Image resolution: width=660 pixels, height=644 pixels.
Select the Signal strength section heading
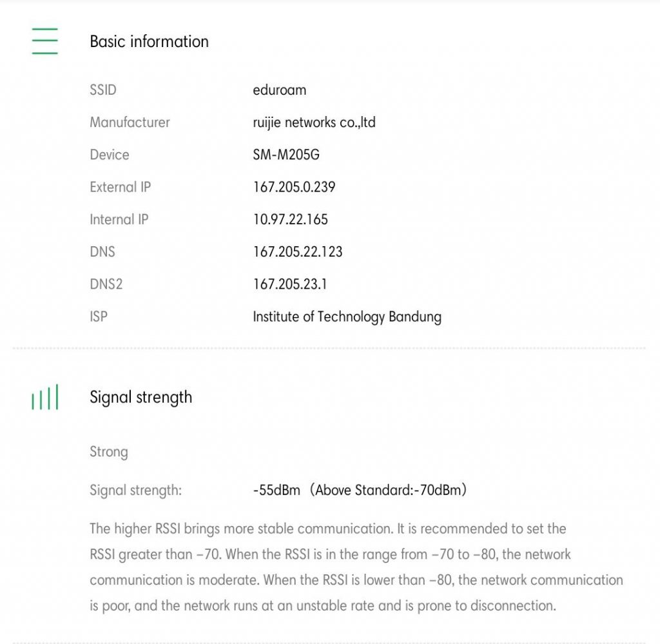(141, 397)
